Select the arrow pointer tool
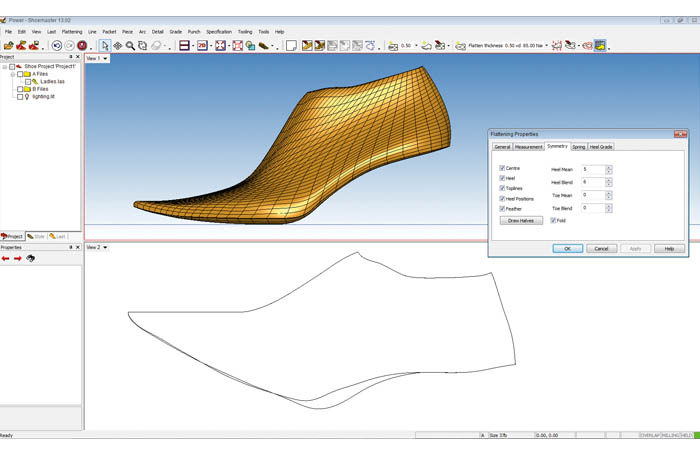 (x=105, y=46)
